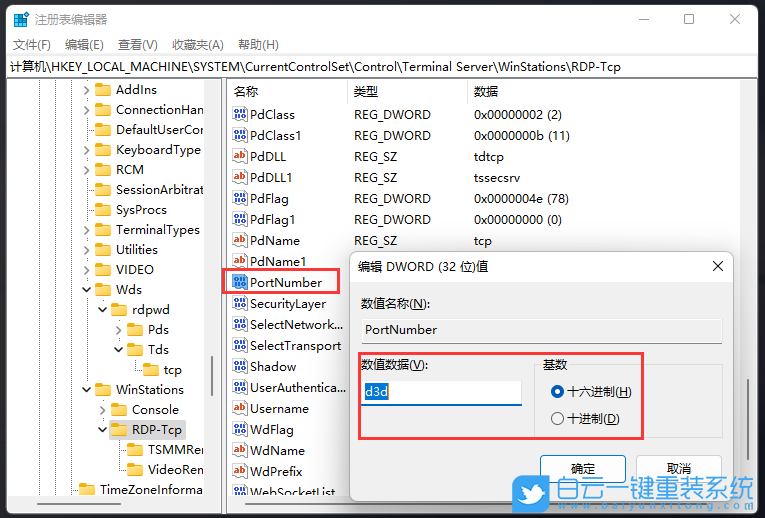The height and width of the screenshot is (518, 765).
Task: Open the 帮助(H) menu
Action: pyautogui.click(x=258, y=45)
